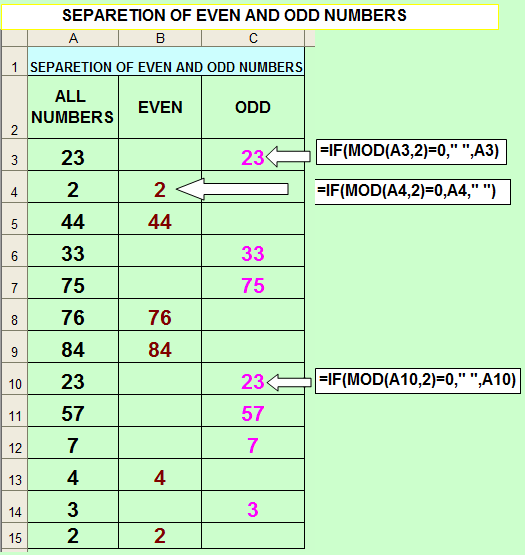Click the red 2 in row 15
The width and height of the screenshot is (525, 555).
point(160,536)
